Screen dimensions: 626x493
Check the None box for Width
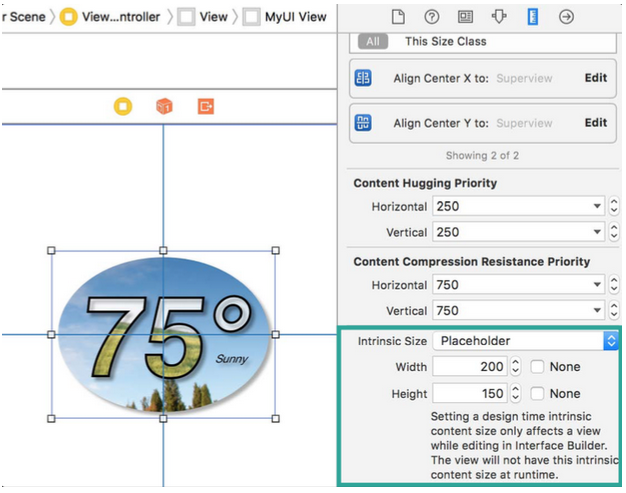pyautogui.click(x=537, y=366)
